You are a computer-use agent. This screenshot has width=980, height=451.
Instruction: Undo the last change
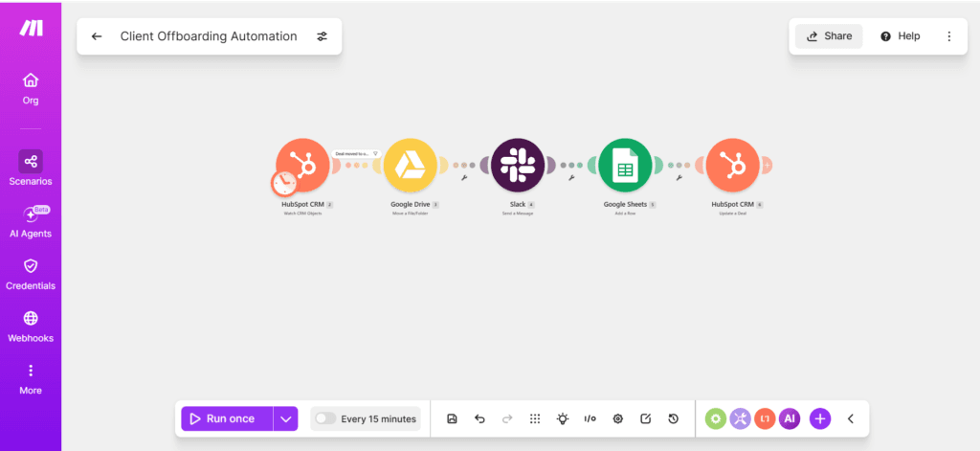tap(479, 418)
